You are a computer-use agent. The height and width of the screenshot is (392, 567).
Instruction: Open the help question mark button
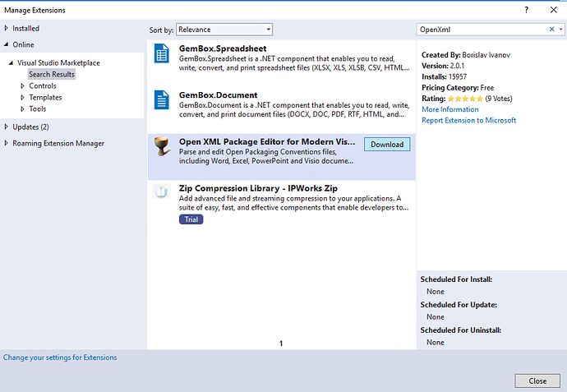pyautogui.click(x=525, y=10)
